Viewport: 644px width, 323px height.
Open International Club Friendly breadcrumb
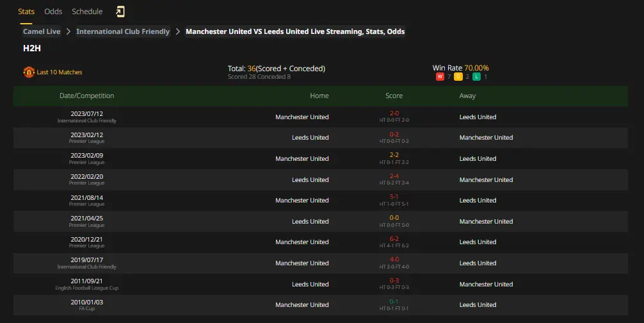[123, 31]
